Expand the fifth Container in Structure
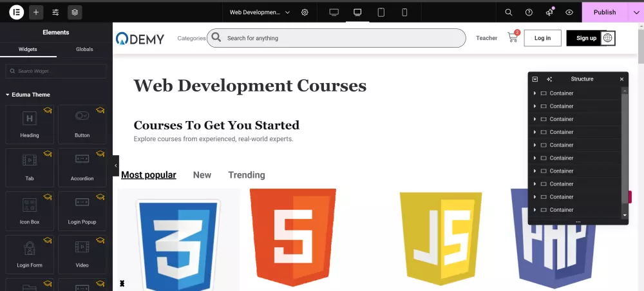This screenshot has height=291, width=644. (x=535, y=145)
